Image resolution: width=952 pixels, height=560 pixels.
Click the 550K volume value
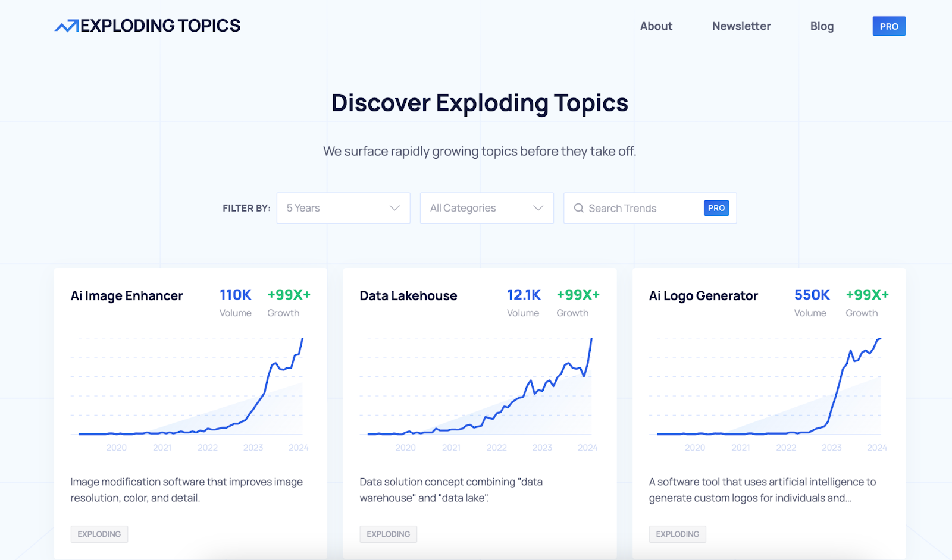pyautogui.click(x=812, y=295)
